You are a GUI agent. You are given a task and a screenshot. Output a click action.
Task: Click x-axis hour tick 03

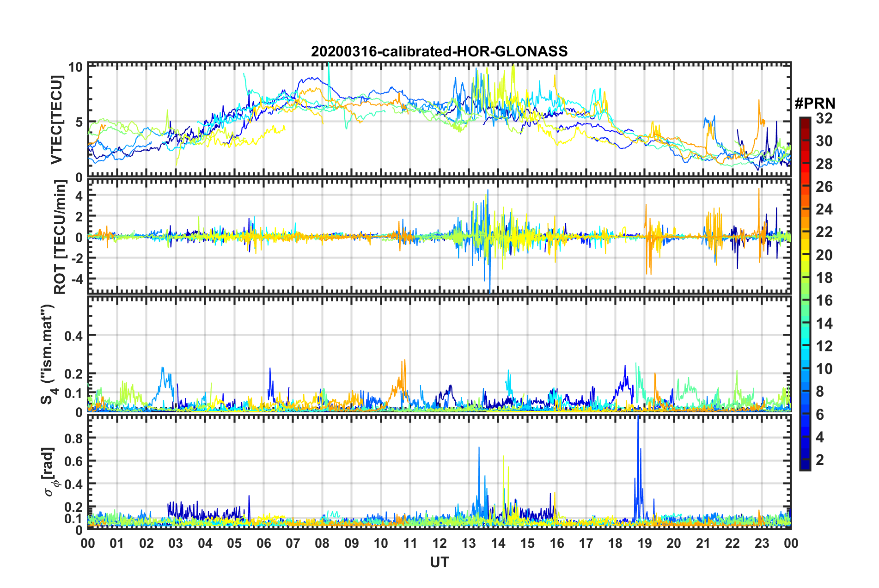[176, 543]
